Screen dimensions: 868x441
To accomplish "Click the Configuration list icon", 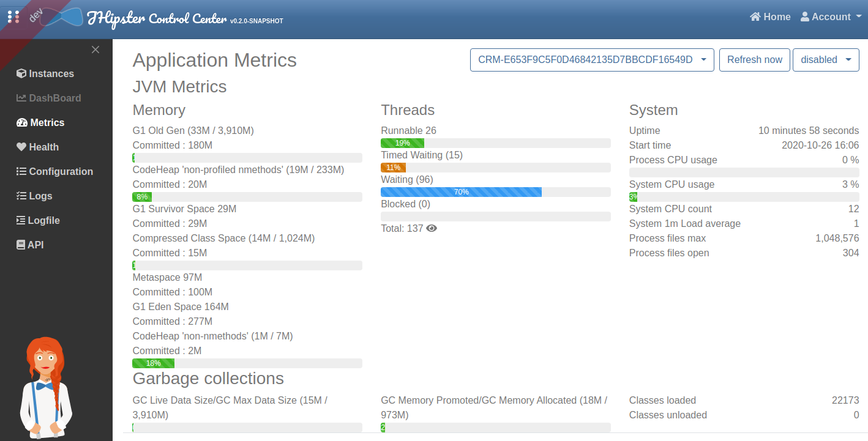I will click(x=21, y=171).
